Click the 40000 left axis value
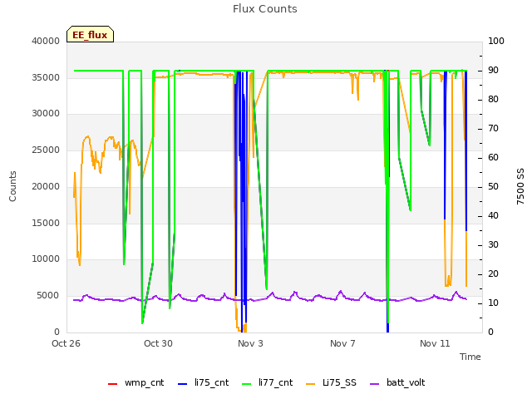The image size is (532, 399). 46,41
